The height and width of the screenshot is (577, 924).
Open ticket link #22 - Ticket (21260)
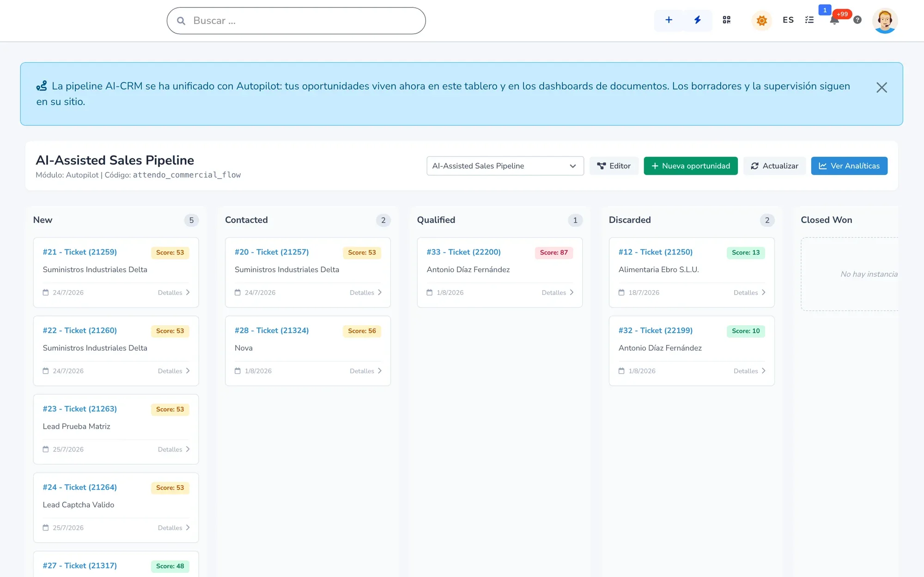tap(79, 330)
